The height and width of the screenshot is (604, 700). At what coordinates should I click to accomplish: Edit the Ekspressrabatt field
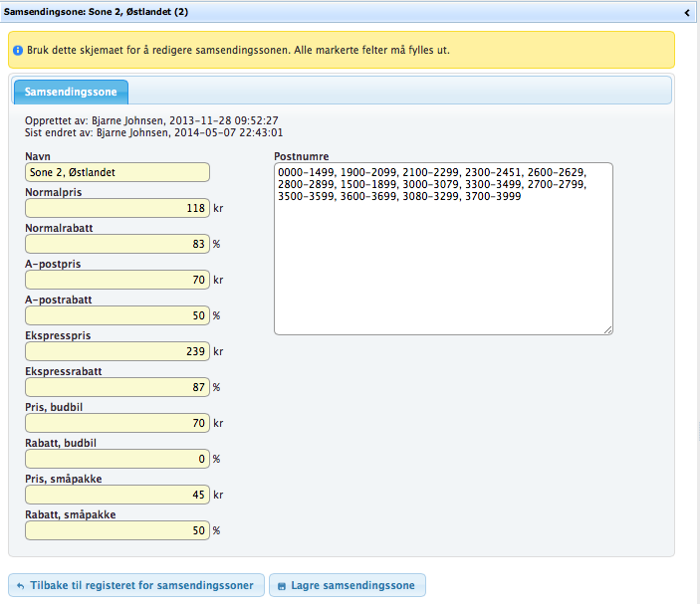117,387
